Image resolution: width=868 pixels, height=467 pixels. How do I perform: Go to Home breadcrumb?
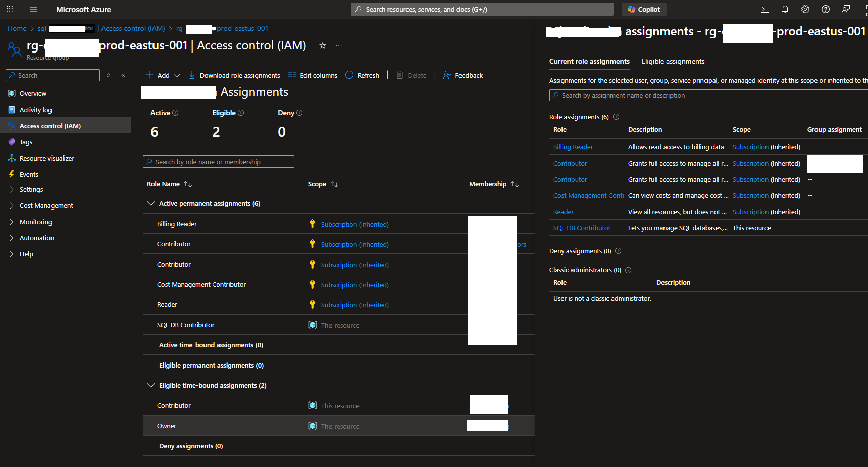[x=17, y=28]
